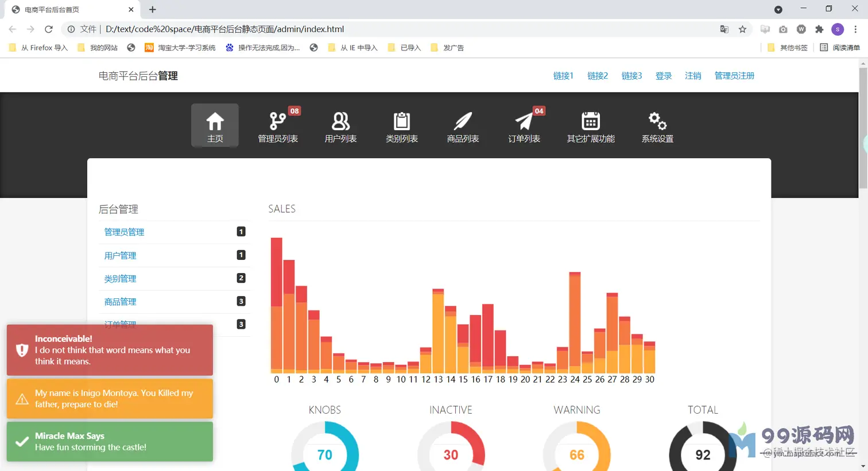Click the browser forward arrow
This screenshot has height=471, width=868.
tap(30, 29)
